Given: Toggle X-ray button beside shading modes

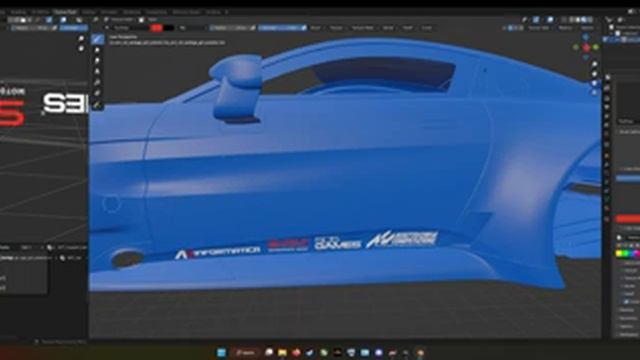Looking at the screenshot, I should pyautogui.click(x=564, y=20).
